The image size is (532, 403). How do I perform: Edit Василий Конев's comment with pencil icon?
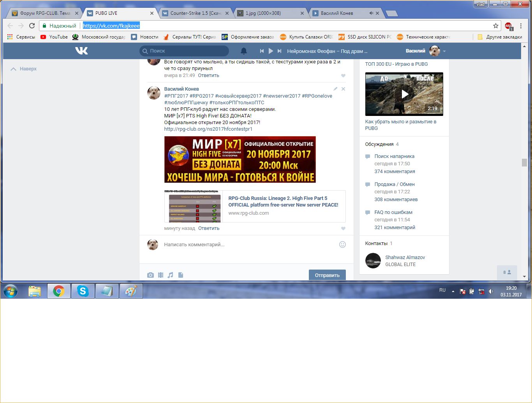[x=335, y=89]
